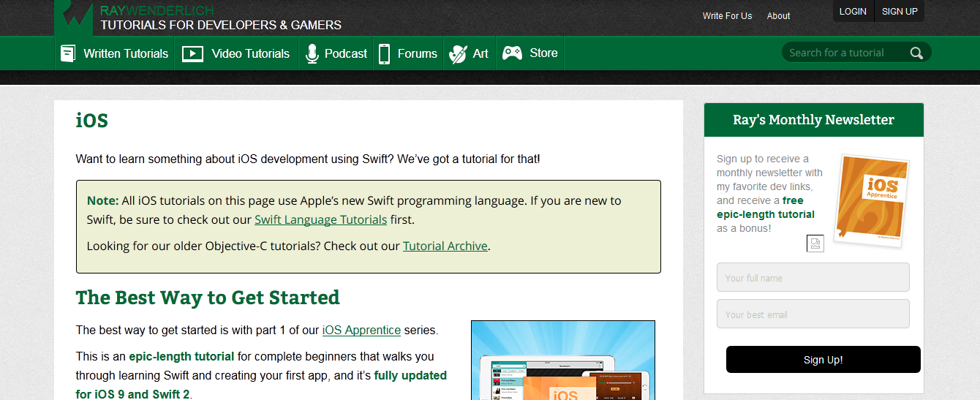Click the Sign Up! newsletter button
980x400 pixels.
click(x=823, y=360)
